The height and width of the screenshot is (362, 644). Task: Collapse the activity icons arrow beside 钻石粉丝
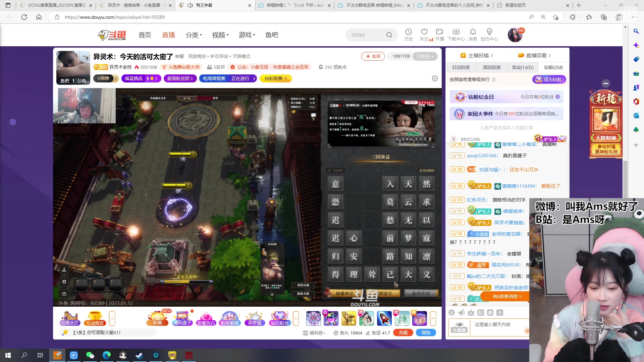click(296, 318)
